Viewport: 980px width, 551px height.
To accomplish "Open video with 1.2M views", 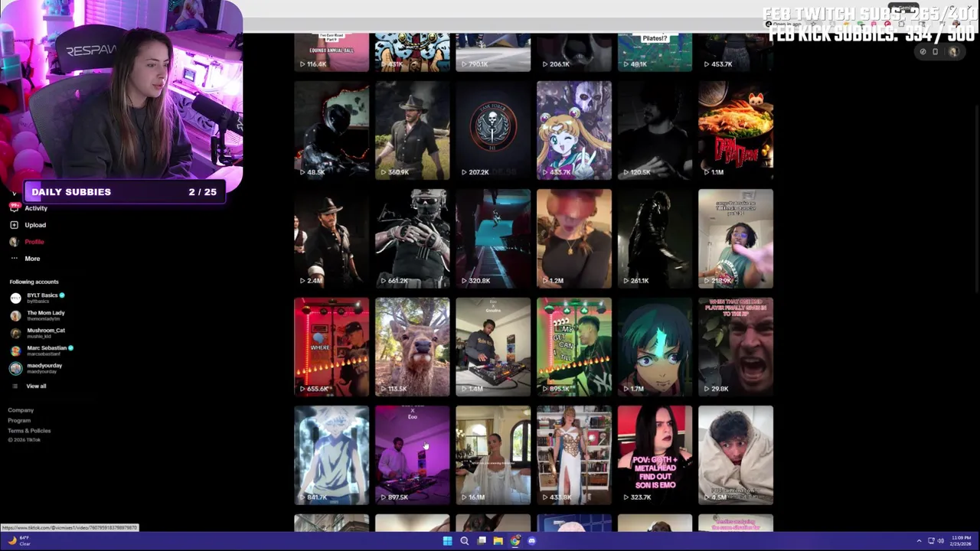I will point(574,239).
